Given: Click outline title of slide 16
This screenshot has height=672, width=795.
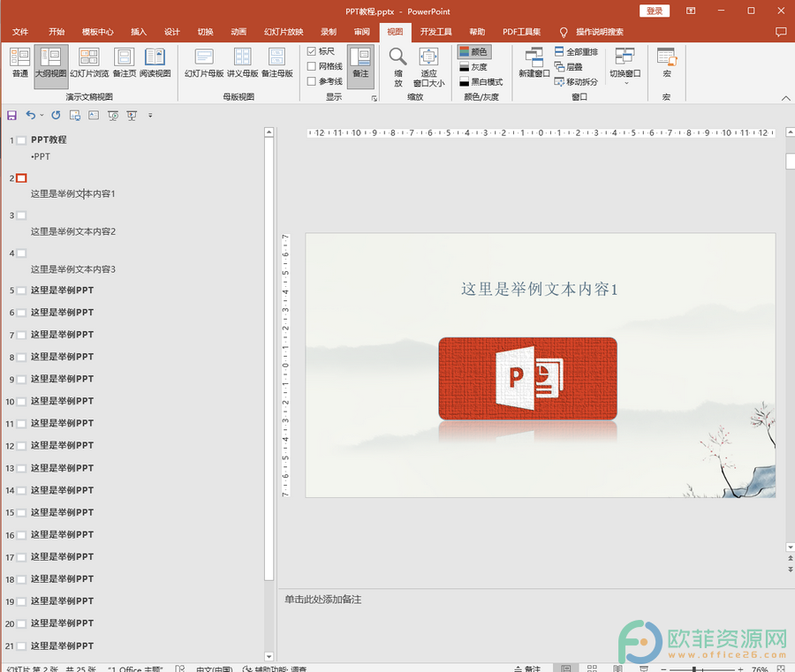Looking at the screenshot, I should [x=62, y=534].
